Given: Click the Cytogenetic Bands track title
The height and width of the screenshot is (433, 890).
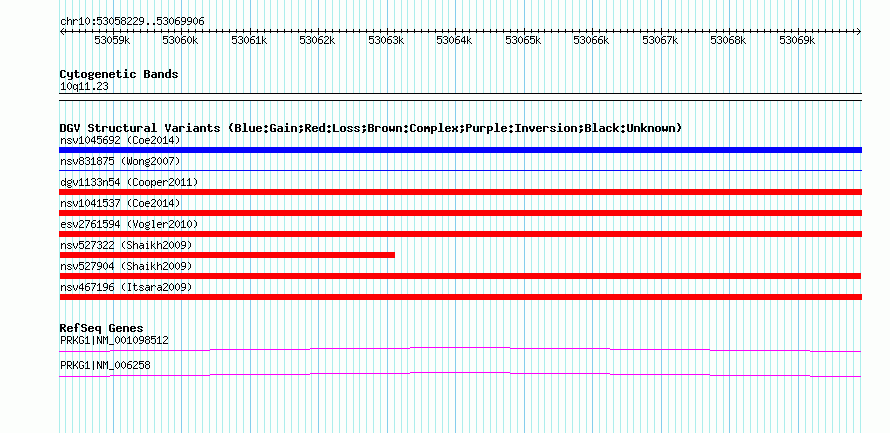Looking at the screenshot, I should (119, 74).
